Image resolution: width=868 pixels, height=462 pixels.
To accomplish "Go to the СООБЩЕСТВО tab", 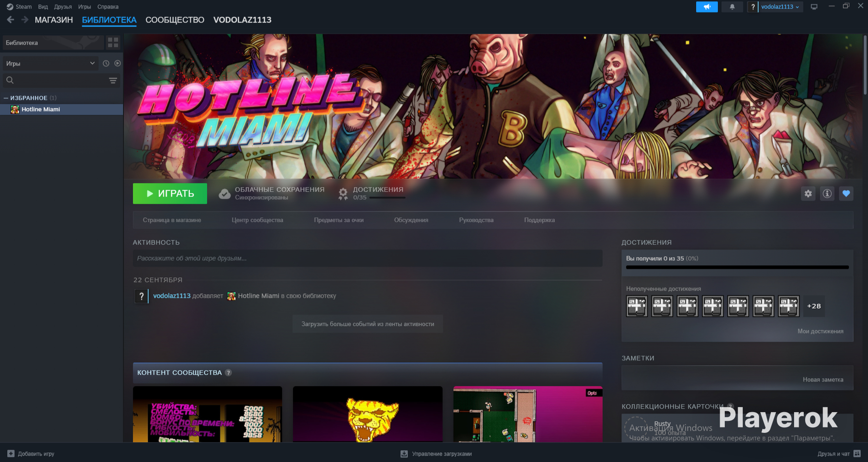I will (x=175, y=20).
